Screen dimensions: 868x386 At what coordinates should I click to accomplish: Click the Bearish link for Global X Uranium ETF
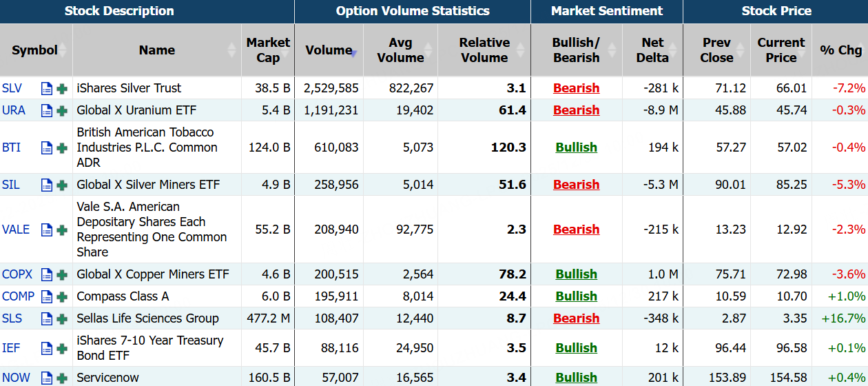point(576,110)
